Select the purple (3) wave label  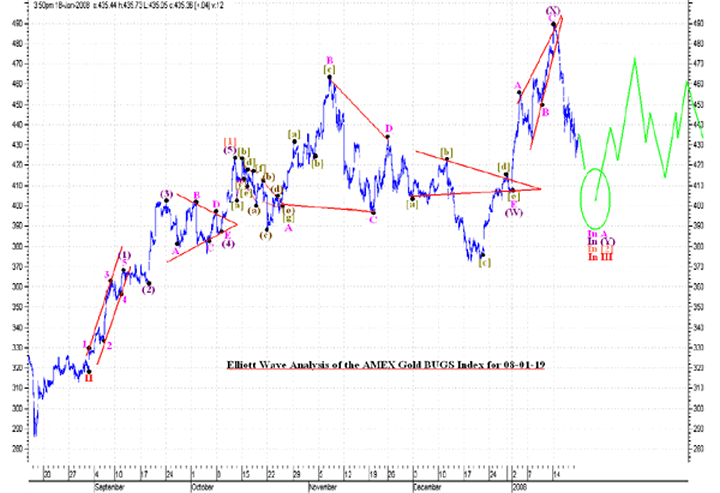tap(166, 193)
